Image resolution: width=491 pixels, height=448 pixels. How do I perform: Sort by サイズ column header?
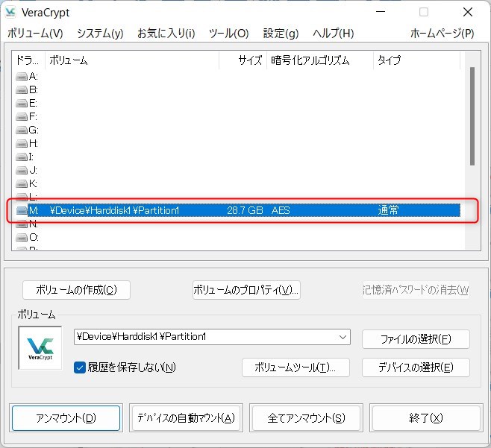[x=243, y=60]
